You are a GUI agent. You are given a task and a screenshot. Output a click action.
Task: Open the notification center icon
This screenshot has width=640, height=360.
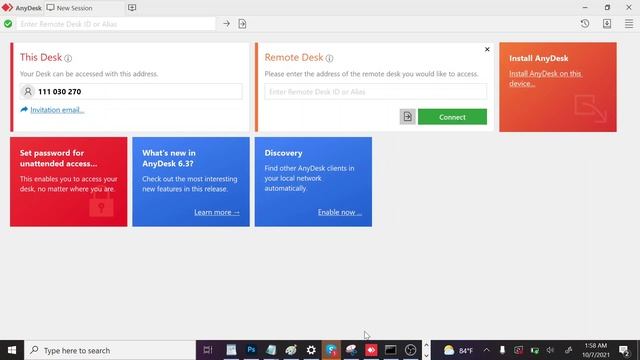[x=624, y=350]
